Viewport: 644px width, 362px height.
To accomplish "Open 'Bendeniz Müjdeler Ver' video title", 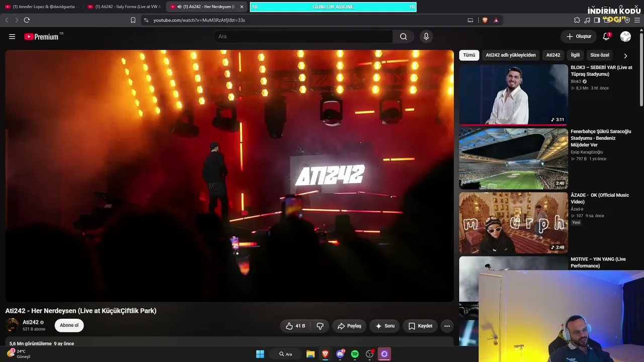I will [x=601, y=138].
